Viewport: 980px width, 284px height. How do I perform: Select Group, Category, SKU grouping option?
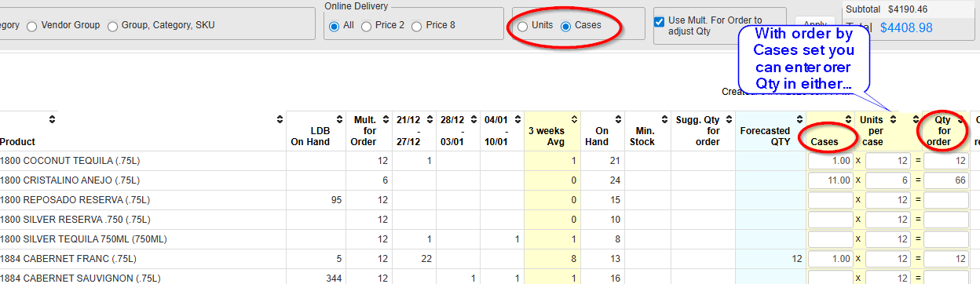[114, 26]
